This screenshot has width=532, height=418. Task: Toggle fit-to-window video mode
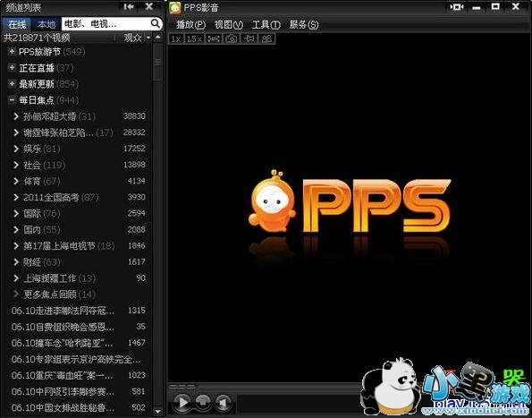point(214,38)
